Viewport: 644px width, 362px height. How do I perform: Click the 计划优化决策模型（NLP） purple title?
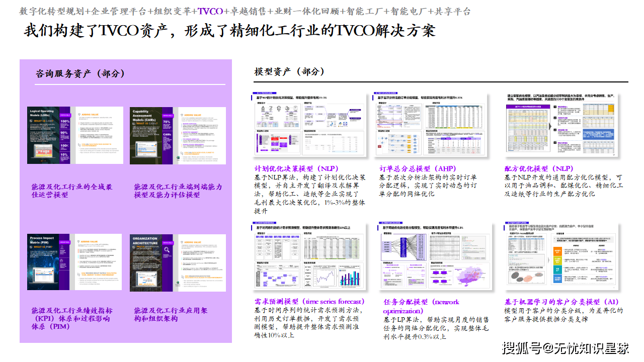(296, 168)
